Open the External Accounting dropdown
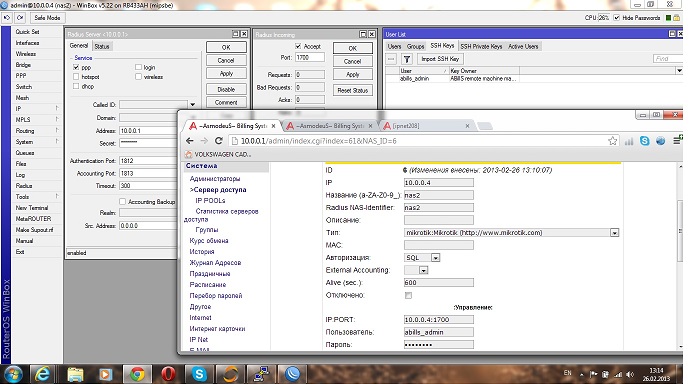689x384 pixels. [x=423, y=270]
